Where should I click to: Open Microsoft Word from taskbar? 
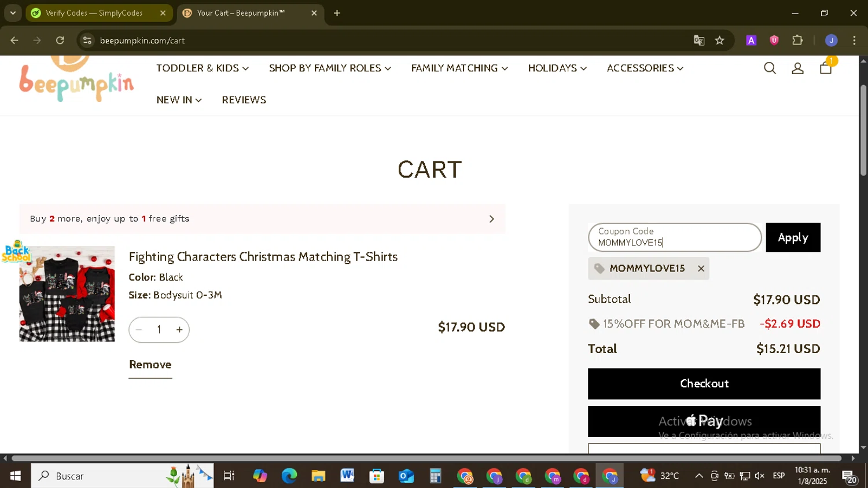pyautogui.click(x=347, y=476)
